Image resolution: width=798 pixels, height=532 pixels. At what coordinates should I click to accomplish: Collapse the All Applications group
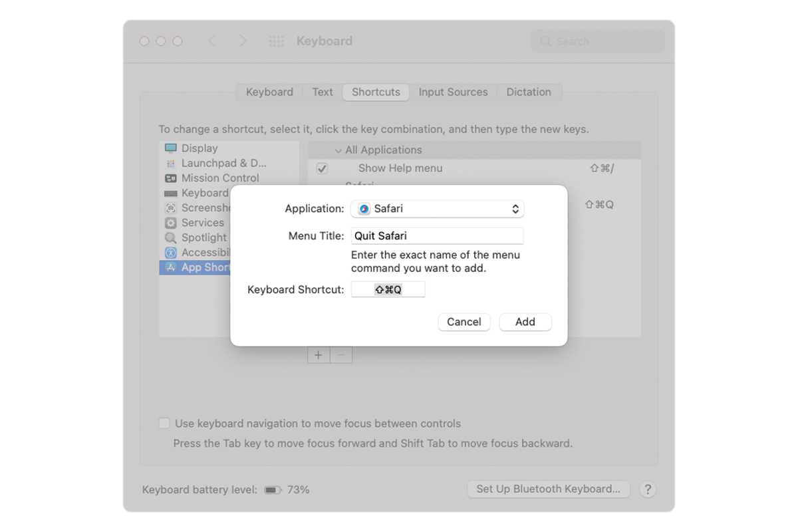click(x=338, y=150)
